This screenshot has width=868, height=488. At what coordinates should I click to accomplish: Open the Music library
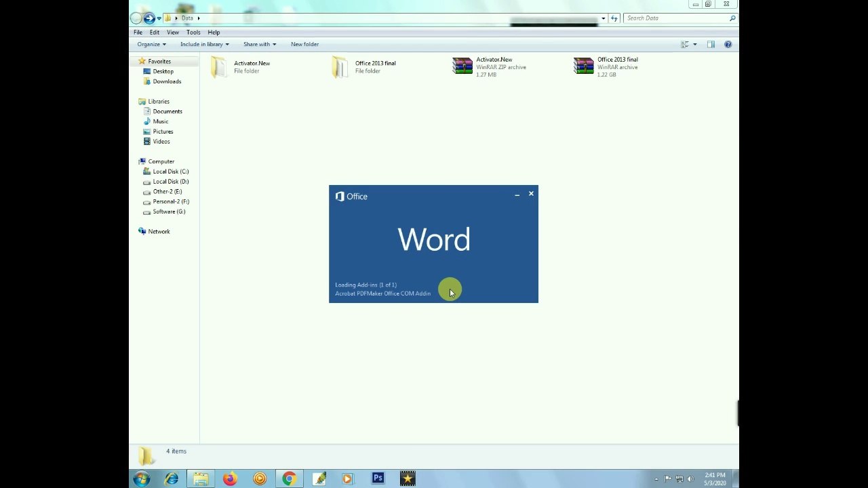[x=155, y=121]
